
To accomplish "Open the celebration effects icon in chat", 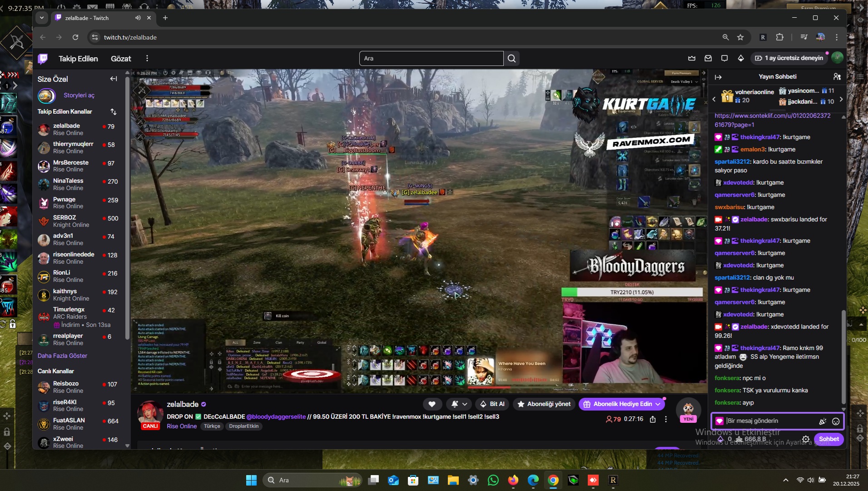I will (823, 421).
